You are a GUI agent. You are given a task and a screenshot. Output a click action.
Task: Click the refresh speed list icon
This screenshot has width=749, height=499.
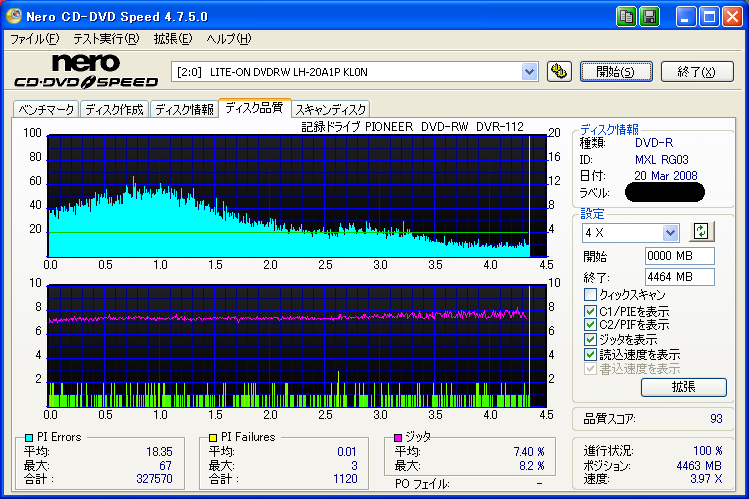click(701, 232)
